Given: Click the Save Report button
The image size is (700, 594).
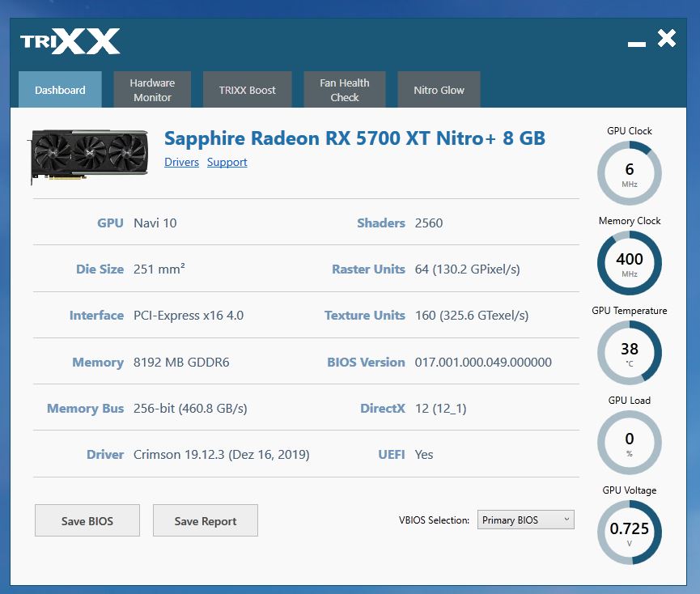Looking at the screenshot, I should 206,521.
